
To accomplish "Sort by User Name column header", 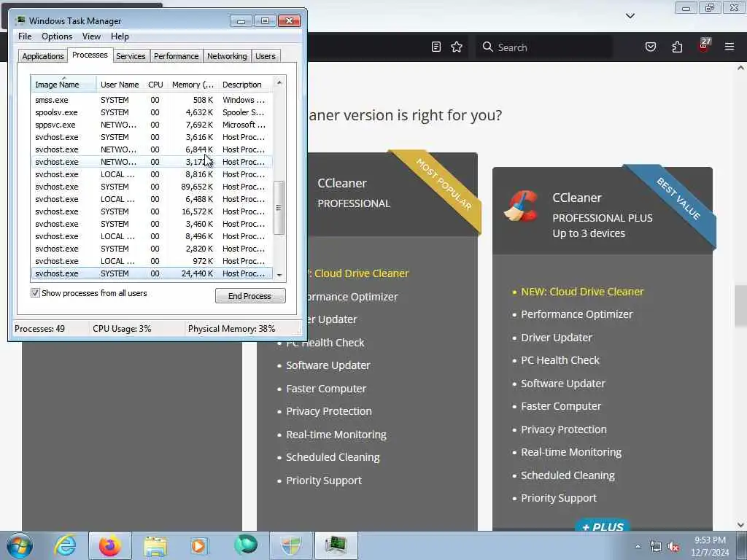I will [120, 85].
